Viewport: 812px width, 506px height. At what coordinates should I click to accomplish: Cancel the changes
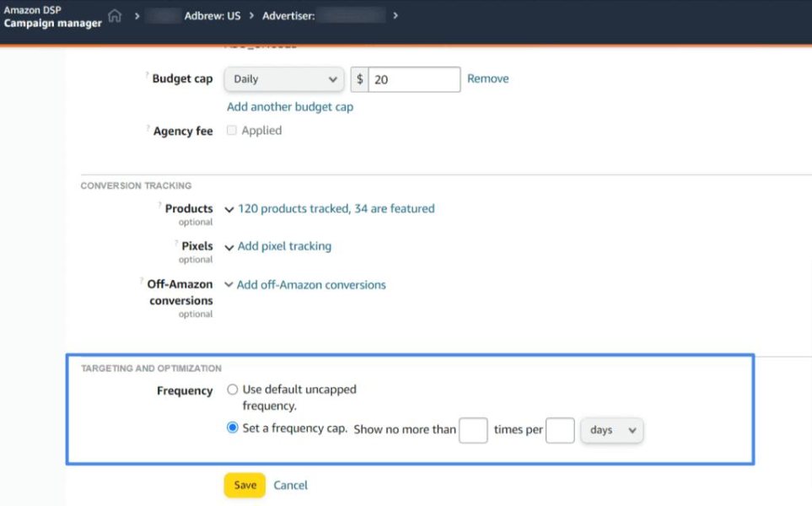[x=291, y=485]
